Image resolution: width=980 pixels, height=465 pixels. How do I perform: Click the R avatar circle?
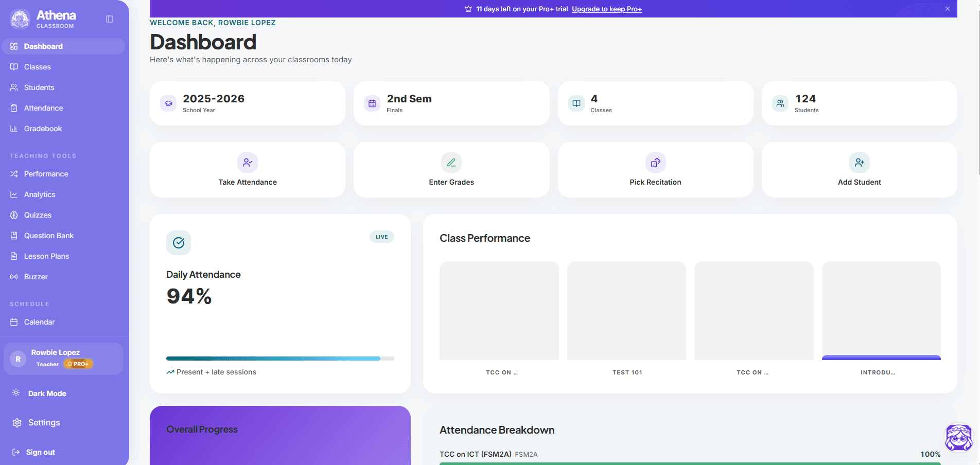[x=18, y=359]
